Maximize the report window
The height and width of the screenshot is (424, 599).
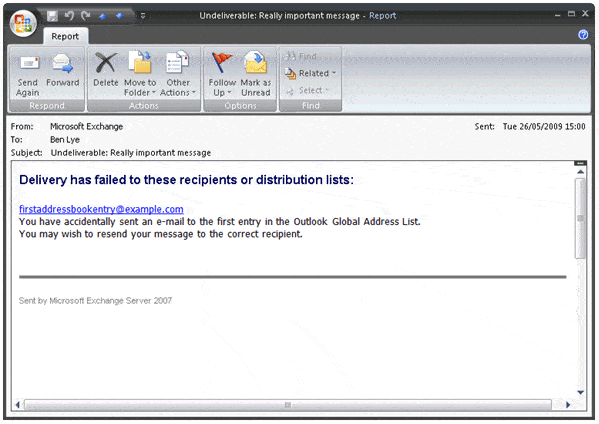[x=571, y=14]
